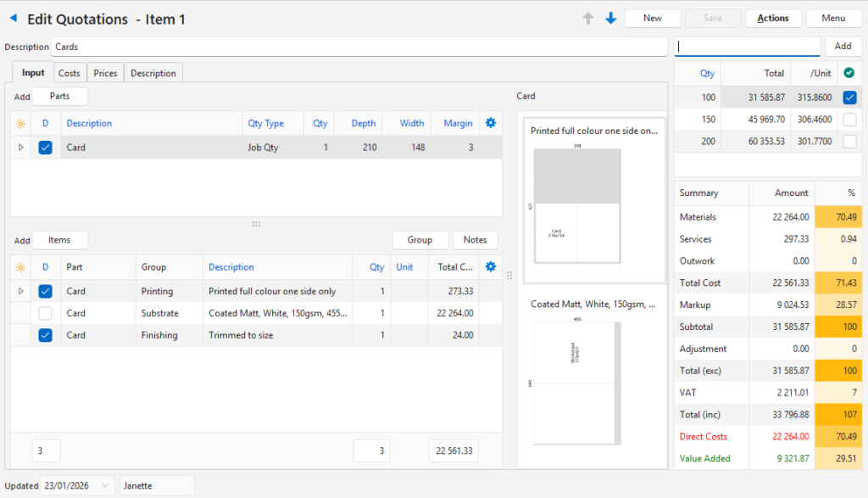Switch to the Costs tab
The height and width of the screenshot is (498, 868).
(x=69, y=72)
